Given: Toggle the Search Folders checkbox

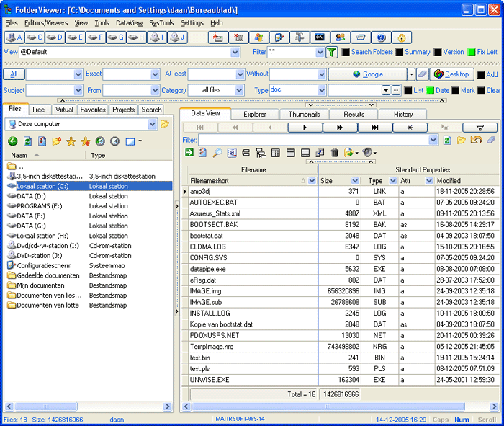Looking at the screenshot, I should [x=346, y=53].
